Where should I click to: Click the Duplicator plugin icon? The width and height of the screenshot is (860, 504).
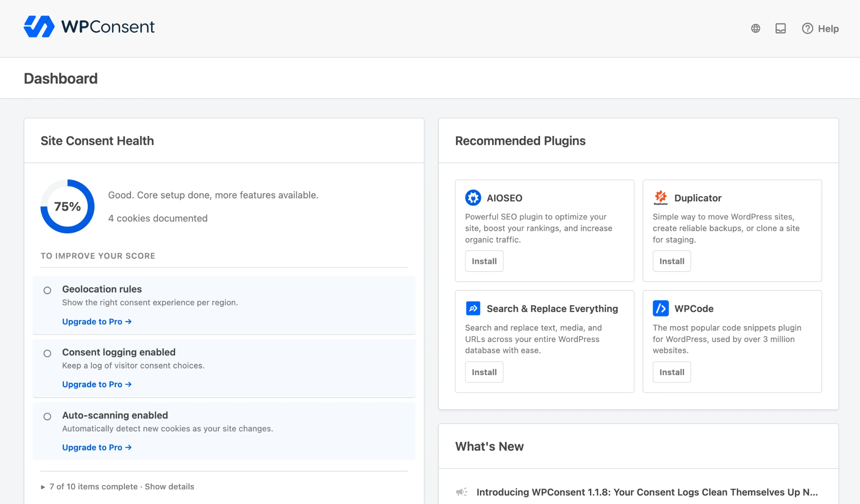click(661, 198)
